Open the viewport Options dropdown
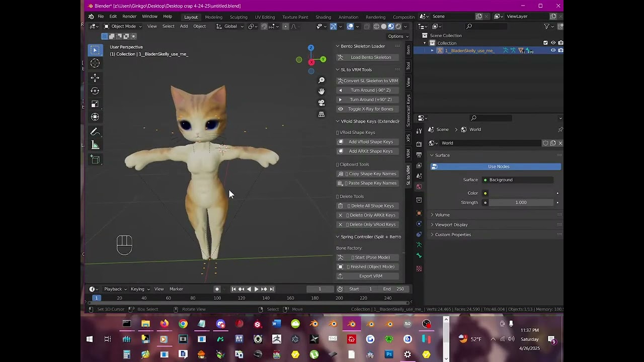The image size is (644, 362). (x=398, y=36)
